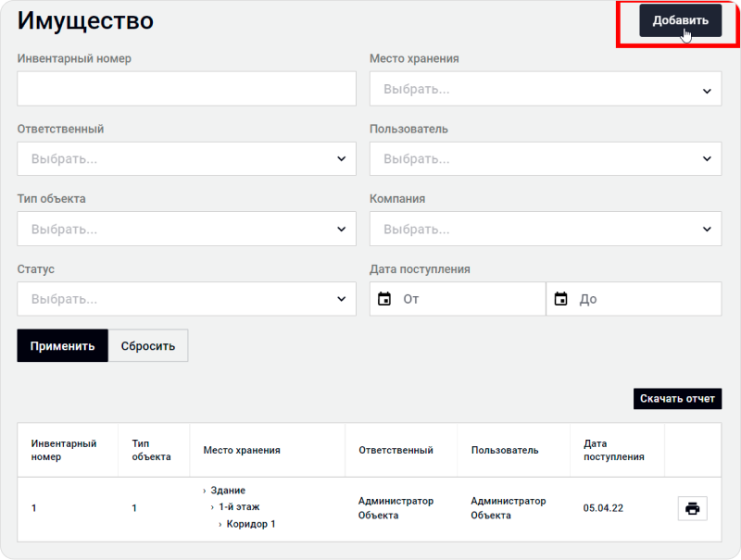Click the 'Место хранения' column header
The height and width of the screenshot is (560, 741).
[x=242, y=450]
